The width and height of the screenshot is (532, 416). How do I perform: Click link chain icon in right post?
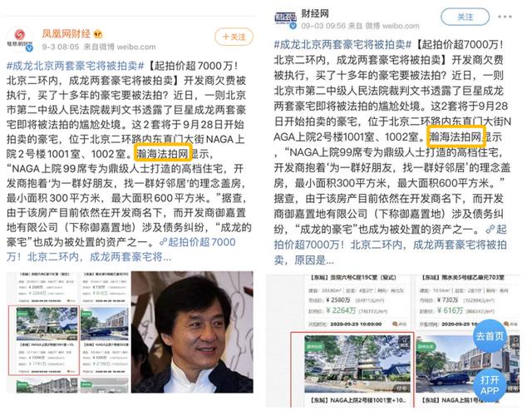click(x=490, y=230)
